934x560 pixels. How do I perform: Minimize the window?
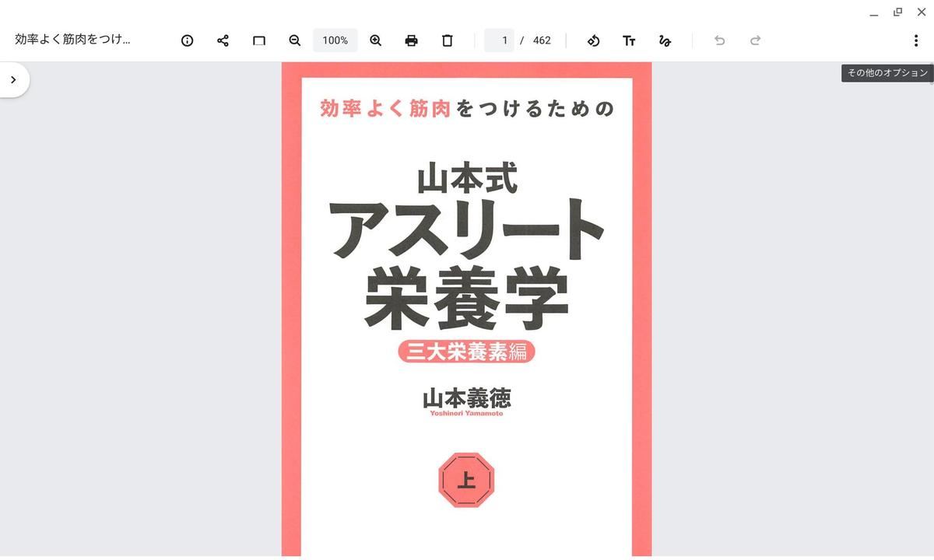pyautogui.click(x=874, y=12)
